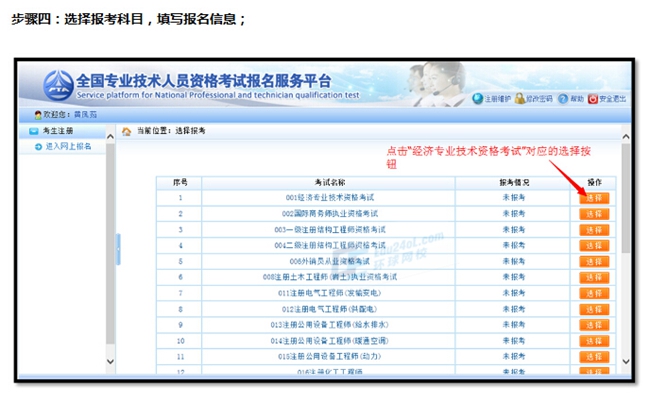Click the 001经济专业技术资格考试 exam name
Screen dimensions: 650x402
click(x=329, y=198)
